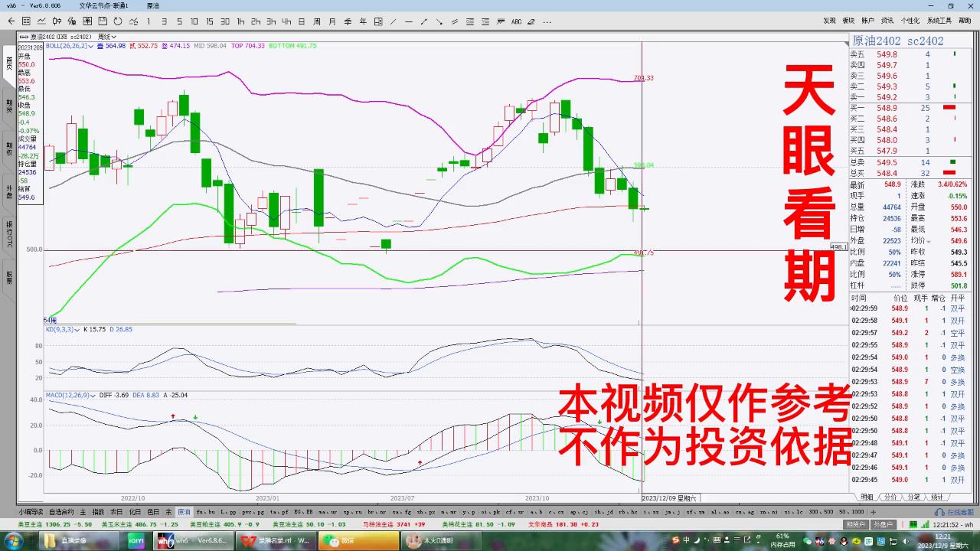Select the parallel lines drawing tool
This screenshot has height=551, width=980.
pos(455,21)
